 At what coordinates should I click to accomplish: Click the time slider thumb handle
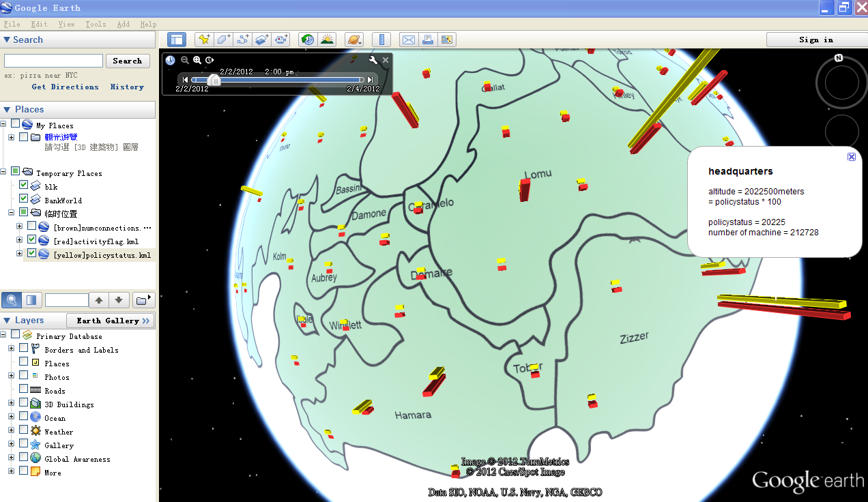tap(215, 80)
